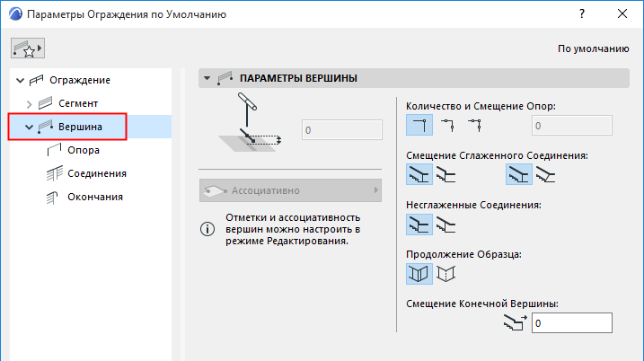This screenshot has height=361, width=644.
Task: Select first non-smooth connection icon
Action: click(419, 225)
